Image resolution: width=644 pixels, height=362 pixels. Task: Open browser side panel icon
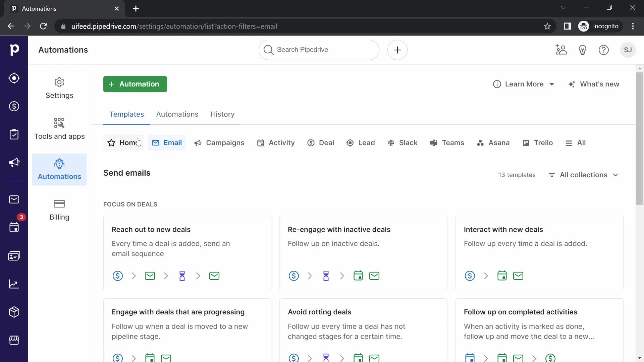[x=567, y=26]
